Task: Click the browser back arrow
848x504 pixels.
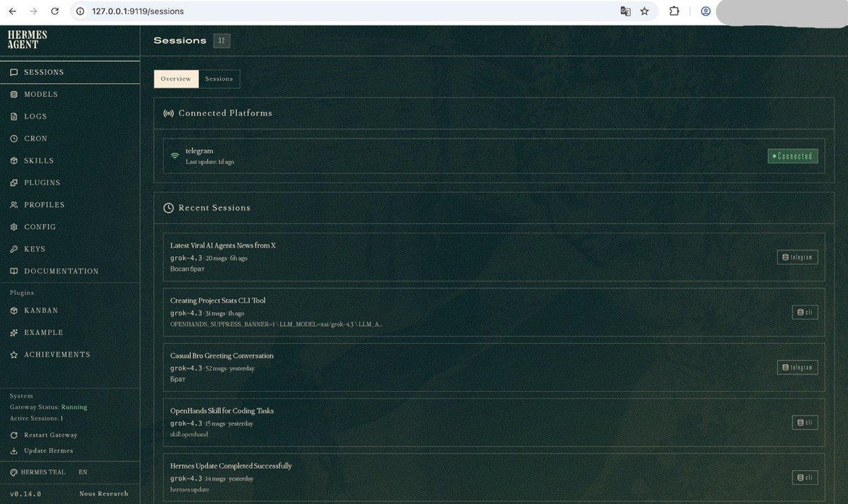Action: [x=13, y=11]
